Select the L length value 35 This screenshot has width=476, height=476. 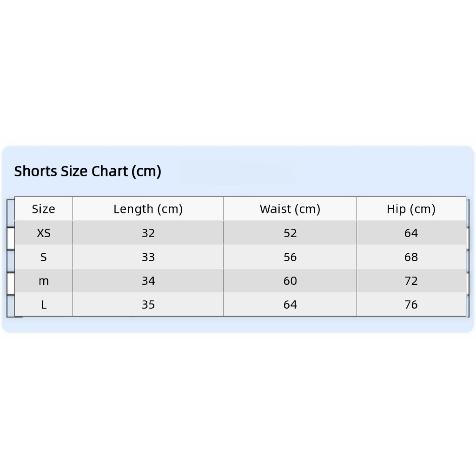click(x=148, y=304)
